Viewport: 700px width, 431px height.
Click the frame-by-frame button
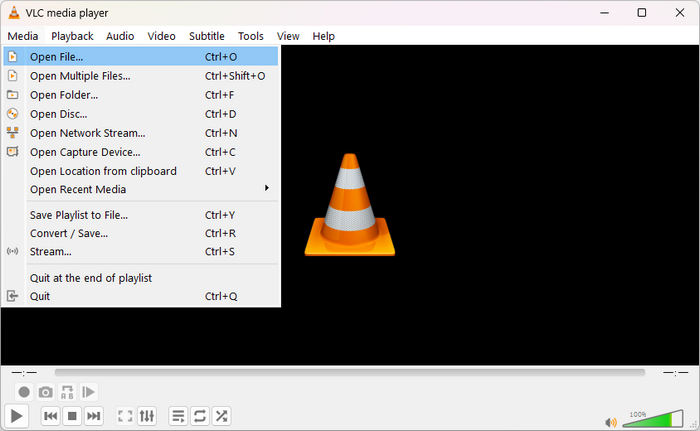(x=89, y=392)
